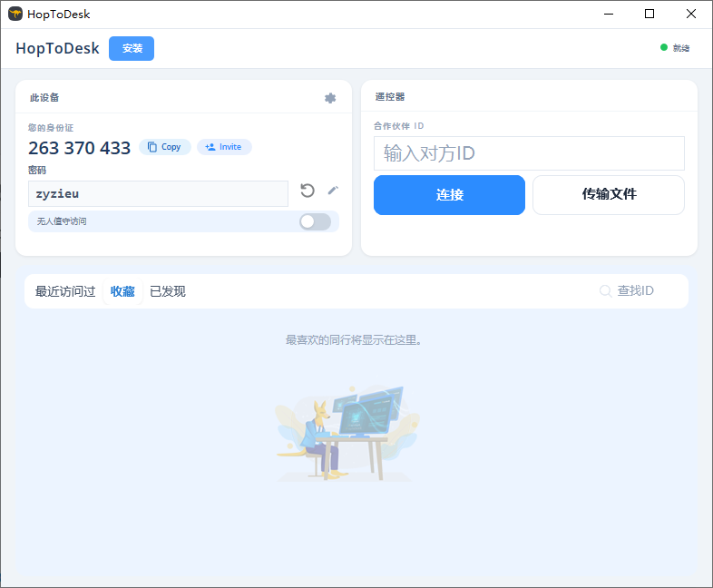
Task: Refresh the password with the reload icon
Action: click(308, 191)
